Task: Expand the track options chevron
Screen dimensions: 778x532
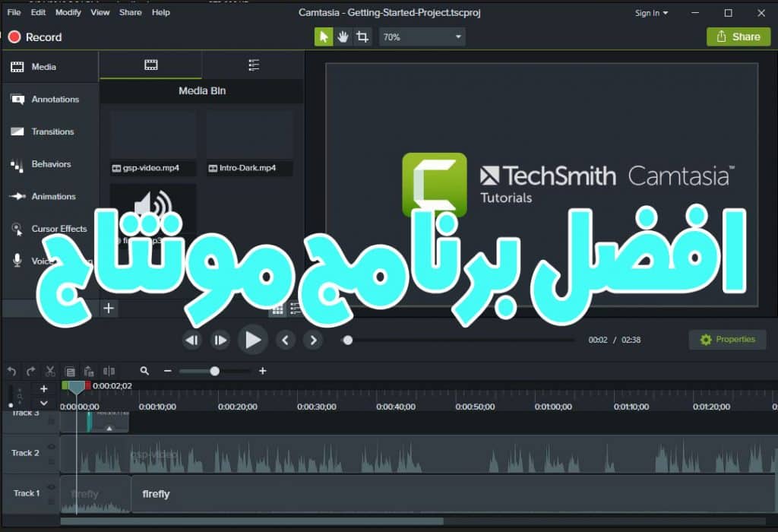Action: pyautogui.click(x=43, y=403)
